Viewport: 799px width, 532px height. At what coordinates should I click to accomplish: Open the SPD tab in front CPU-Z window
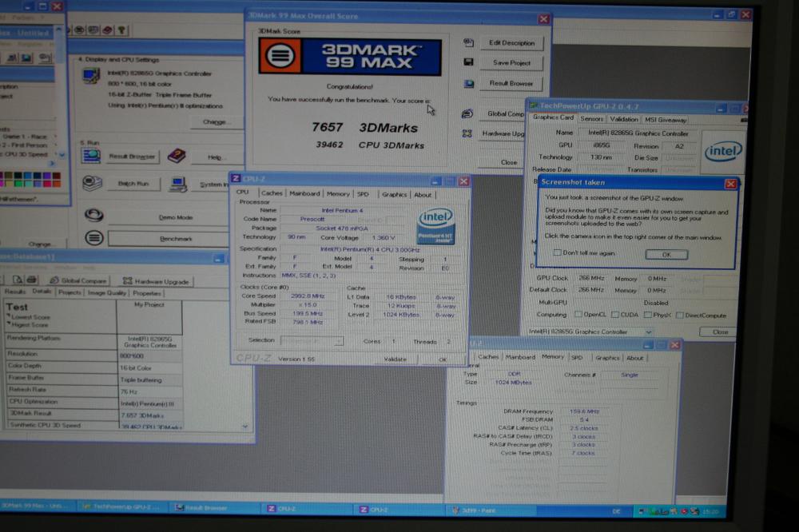point(363,194)
